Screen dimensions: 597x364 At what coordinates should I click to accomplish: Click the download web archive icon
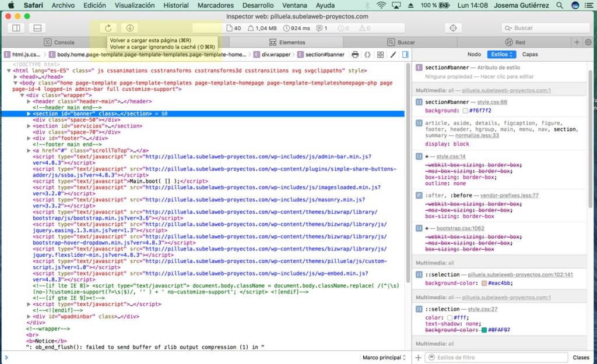coord(130,28)
